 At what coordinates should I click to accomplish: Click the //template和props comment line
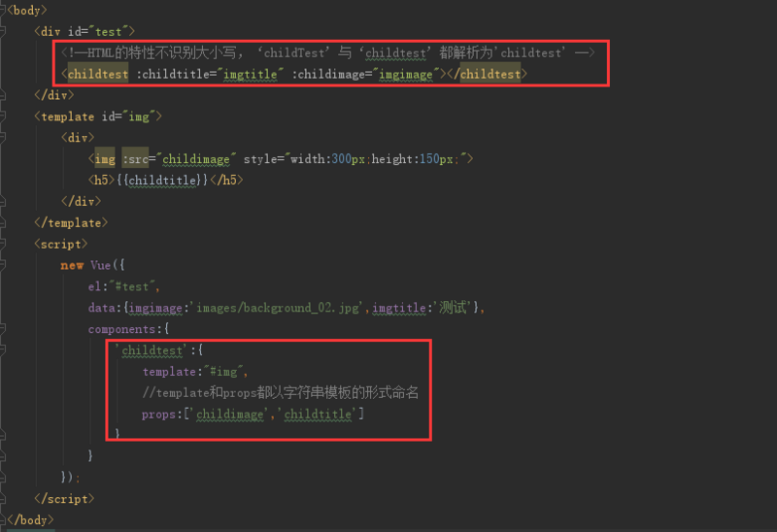coord(281,393)
